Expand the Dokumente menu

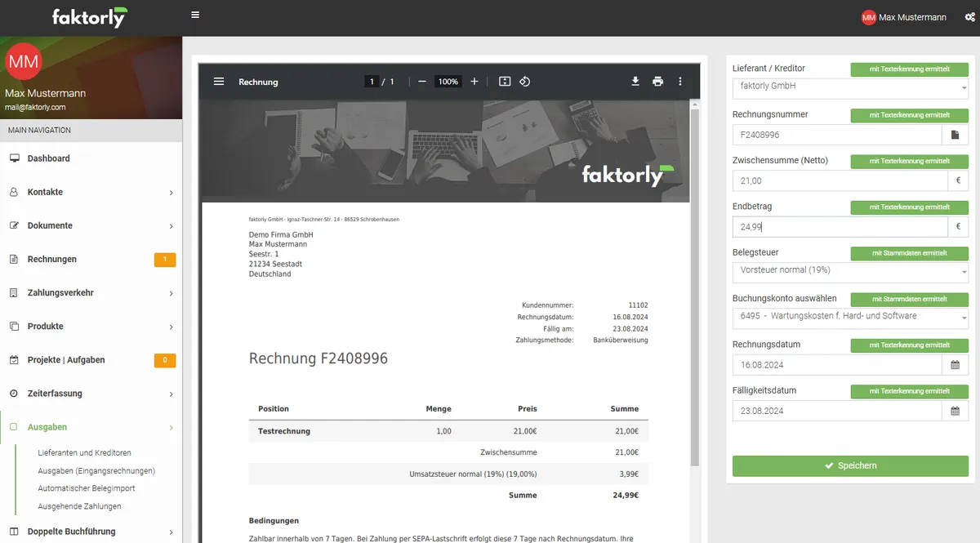click(x=91, y=225)
